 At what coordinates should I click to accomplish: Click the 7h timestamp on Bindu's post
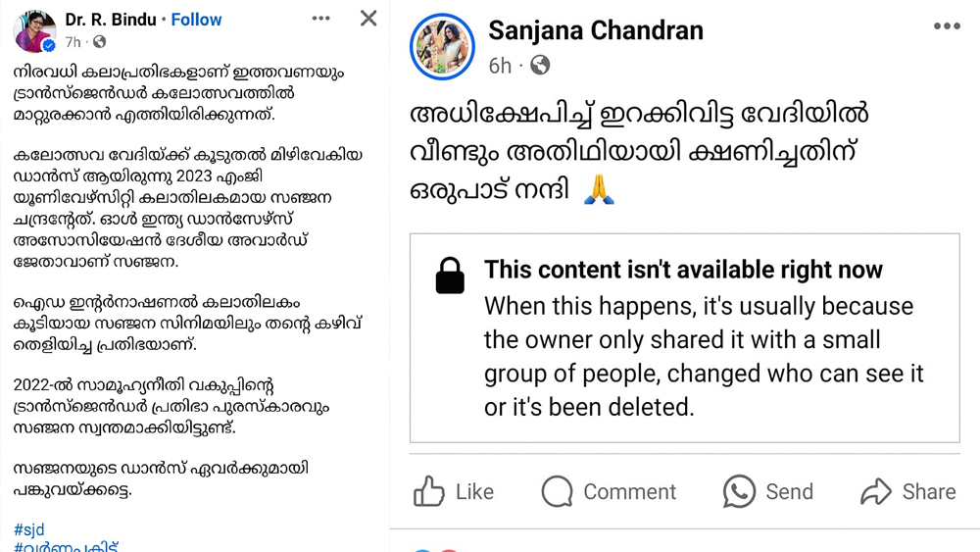[73, 42]
